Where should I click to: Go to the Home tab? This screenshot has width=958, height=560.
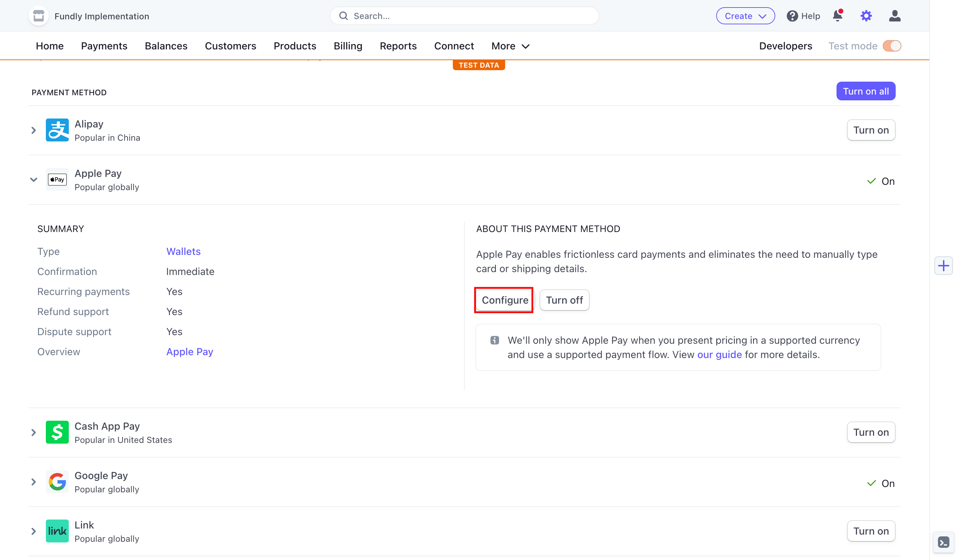coord(50,46)
